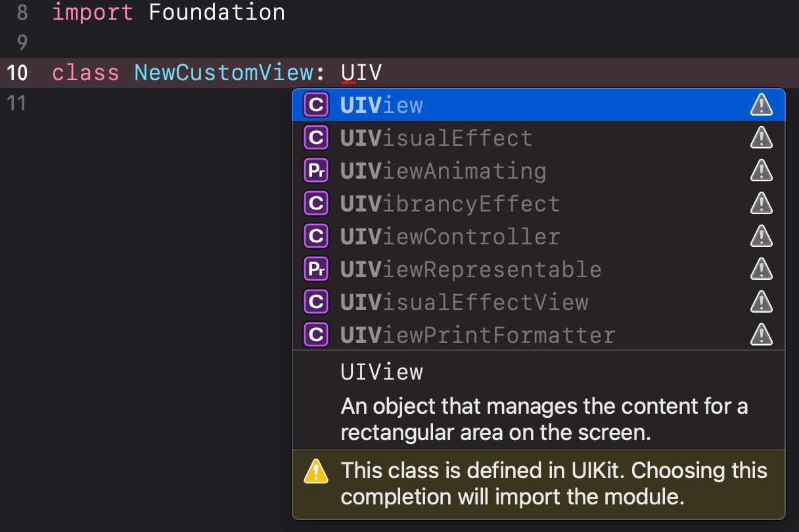Click line number 10 in the gutter
The height and width of the screenshot is (532, 799).
tap(17, 72)
